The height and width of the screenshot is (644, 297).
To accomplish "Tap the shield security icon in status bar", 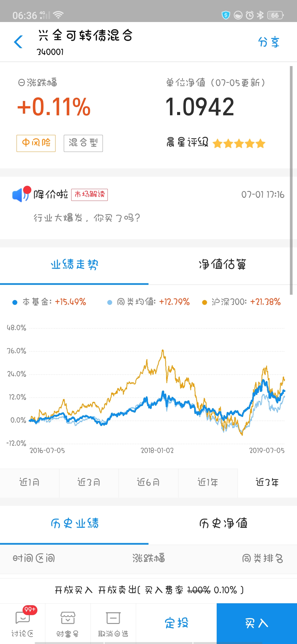I will click(x=226, y=15).
